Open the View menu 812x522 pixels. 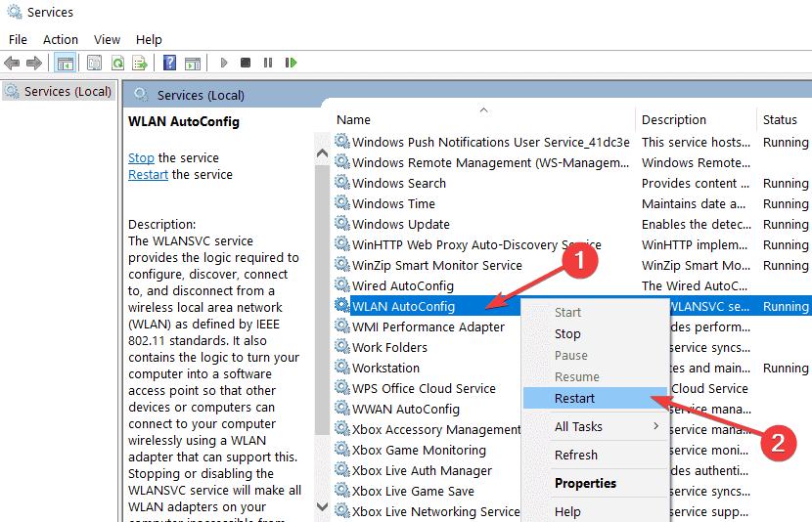coord(107,40)
